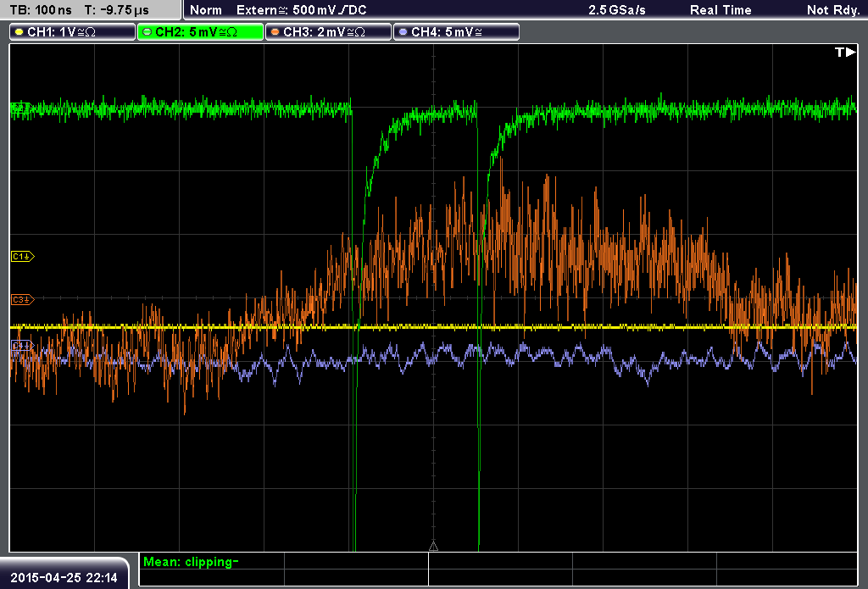The image size is (868, 589).
Task: Select the CH3 2mV channel tab
Action: pyautogui.click(x=328, y=32)
